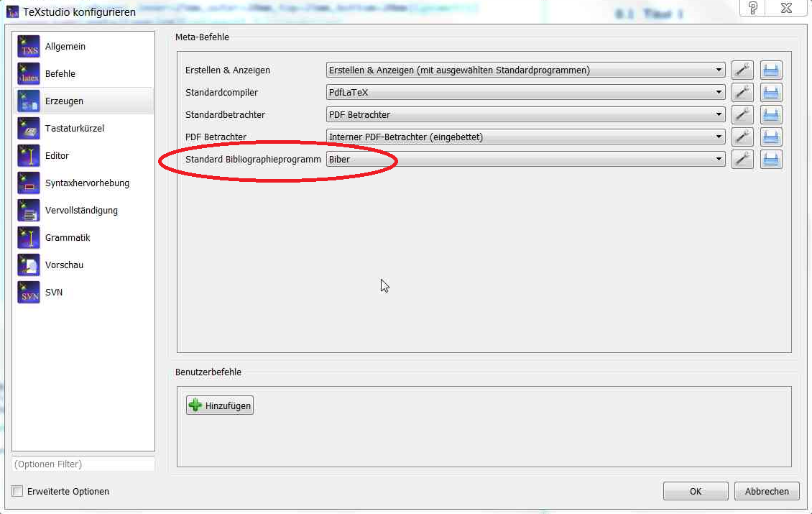
Task: Open the Grammatik settings page
Action: [x=83, y=238]
